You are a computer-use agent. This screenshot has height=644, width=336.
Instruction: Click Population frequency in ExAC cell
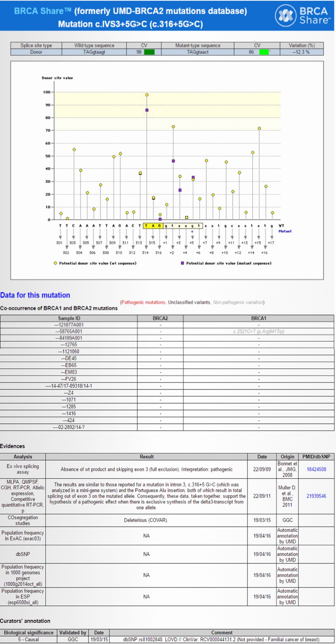23,536
